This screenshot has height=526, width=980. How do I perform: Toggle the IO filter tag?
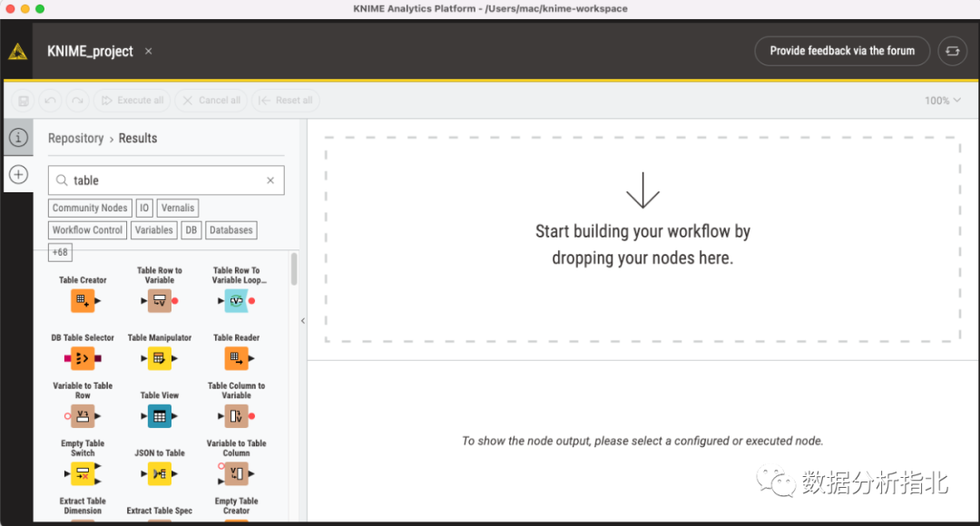144,208
